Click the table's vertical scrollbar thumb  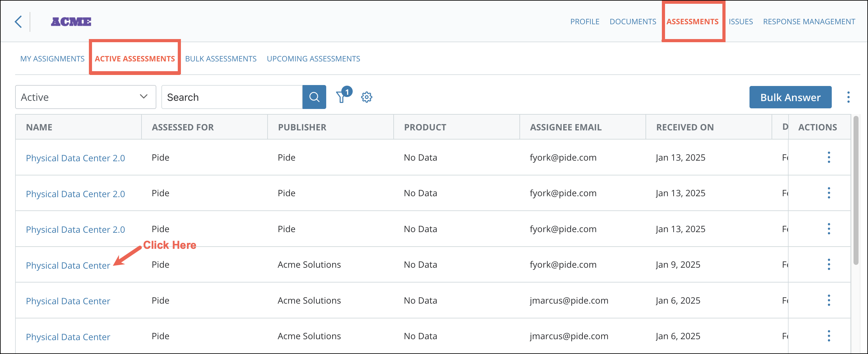[856, 191]
